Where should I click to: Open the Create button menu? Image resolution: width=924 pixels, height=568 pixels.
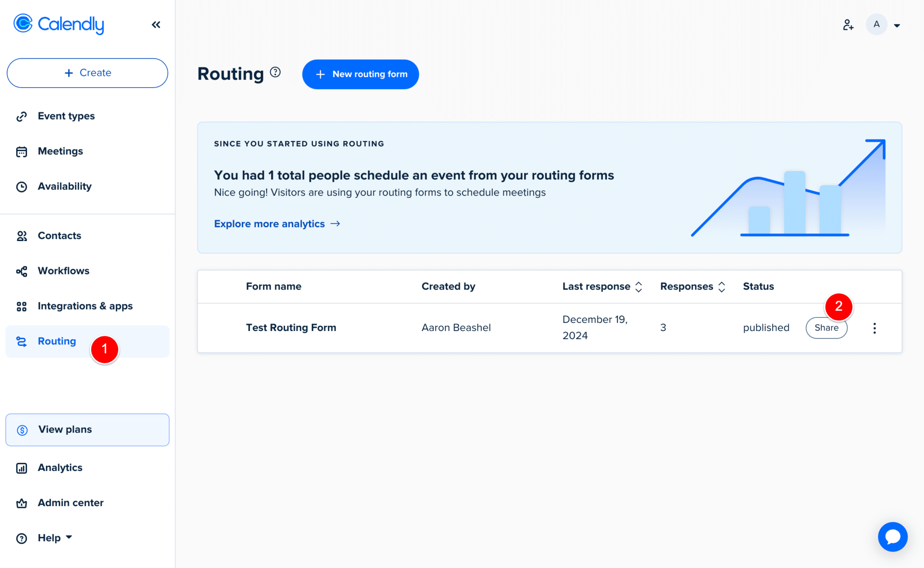88,73
